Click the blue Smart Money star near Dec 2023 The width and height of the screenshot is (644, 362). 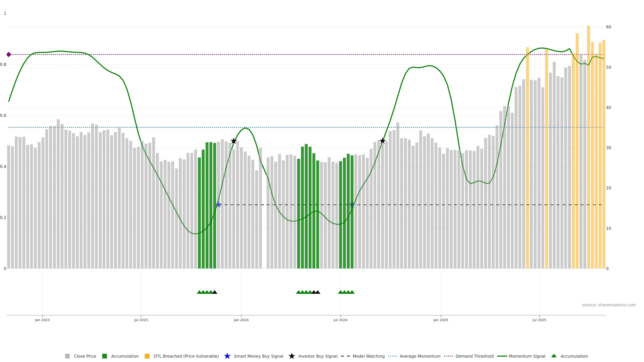(219, 205)
